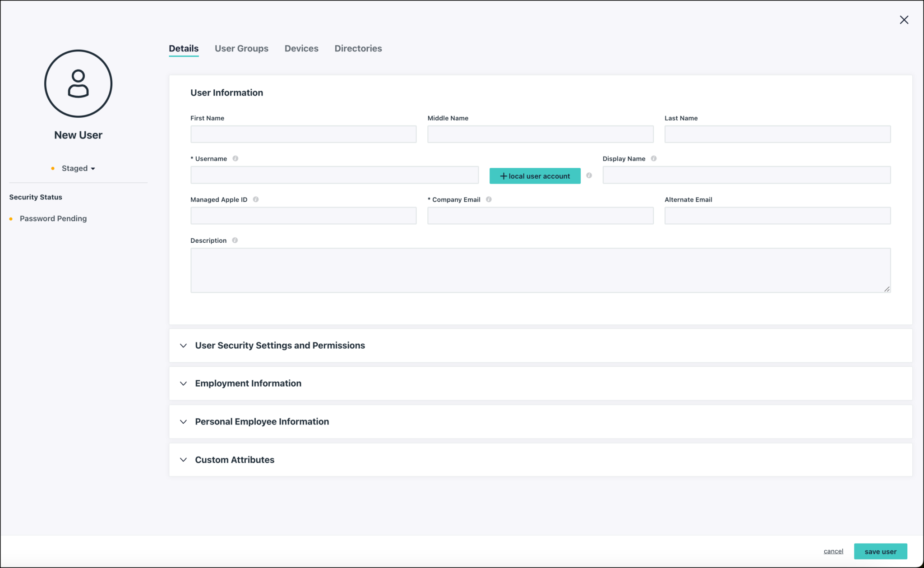Image resolution: width=924 pixels, height=568 pixels.
Task: Close the New User dialog
Action: pos(904,19)
